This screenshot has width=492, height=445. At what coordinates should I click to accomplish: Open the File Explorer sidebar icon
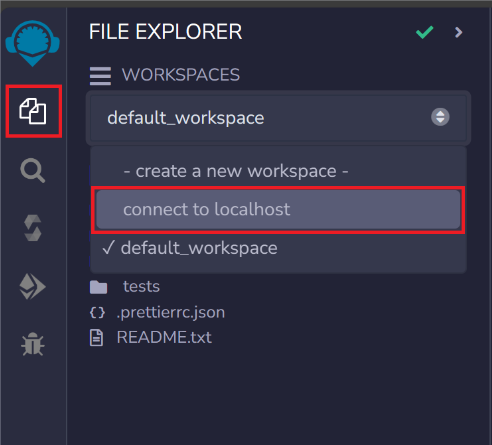[33, 111]
